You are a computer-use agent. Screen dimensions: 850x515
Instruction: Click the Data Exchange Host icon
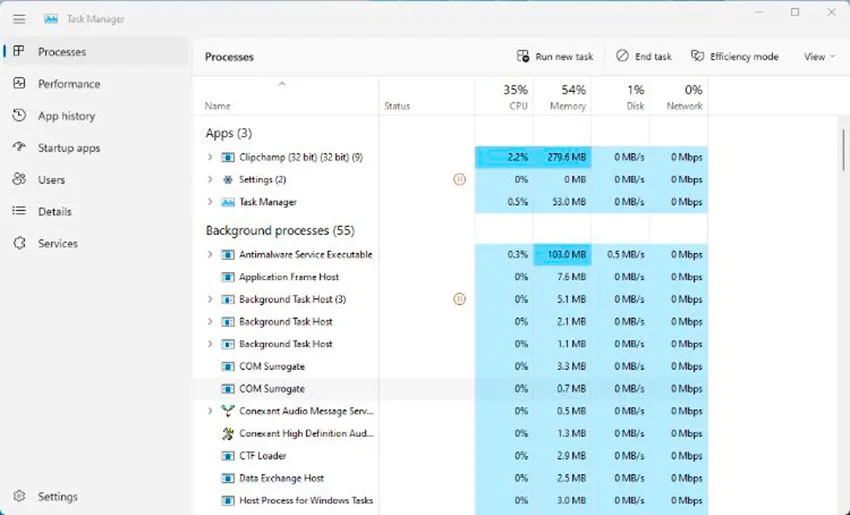tap(228, 478)
